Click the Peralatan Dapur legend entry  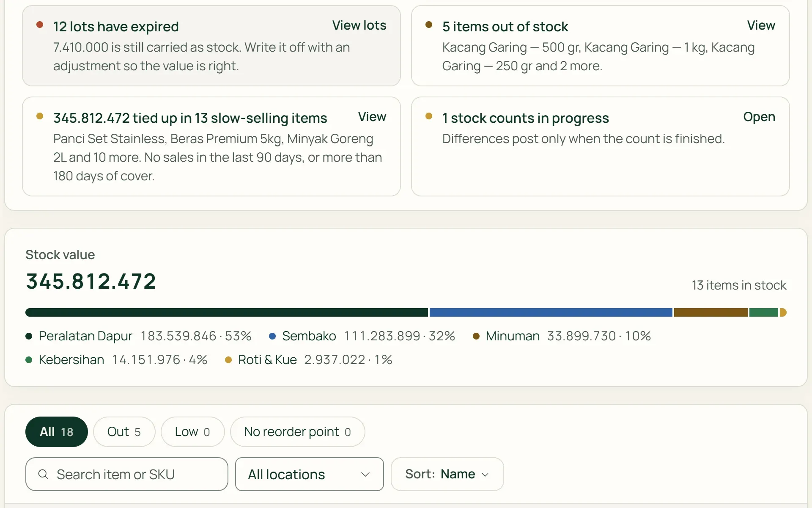pos(138,336)
